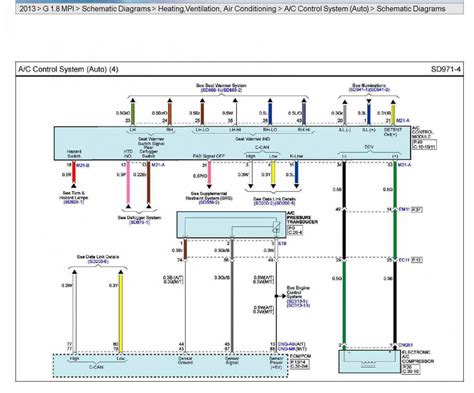Open the 2013 breadcrumb item
The width and height of the screenshot is (474, 393).
point(27,9)
